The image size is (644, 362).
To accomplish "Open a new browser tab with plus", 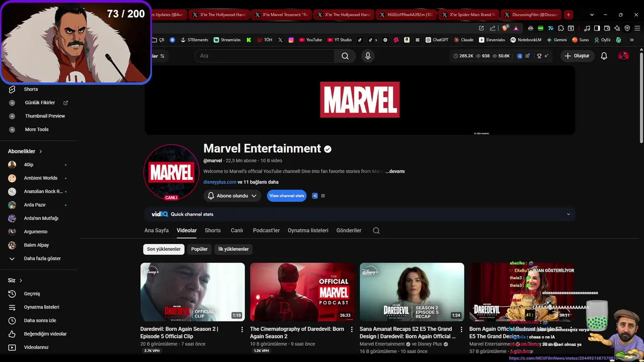I will [x=568, y=15].
